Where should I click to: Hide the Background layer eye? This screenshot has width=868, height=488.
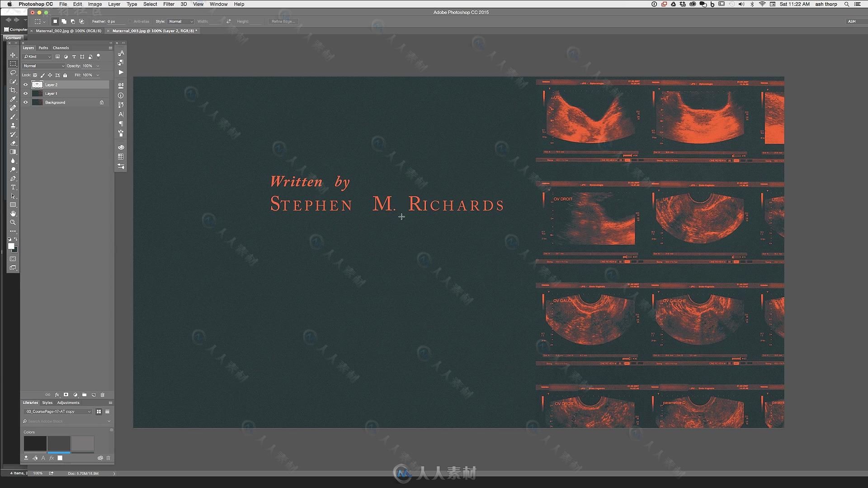26,103
